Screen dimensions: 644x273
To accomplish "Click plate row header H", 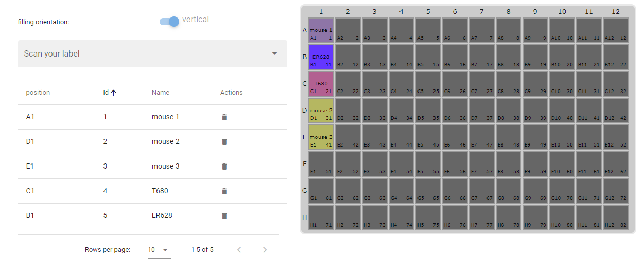I will click(304, 217).
